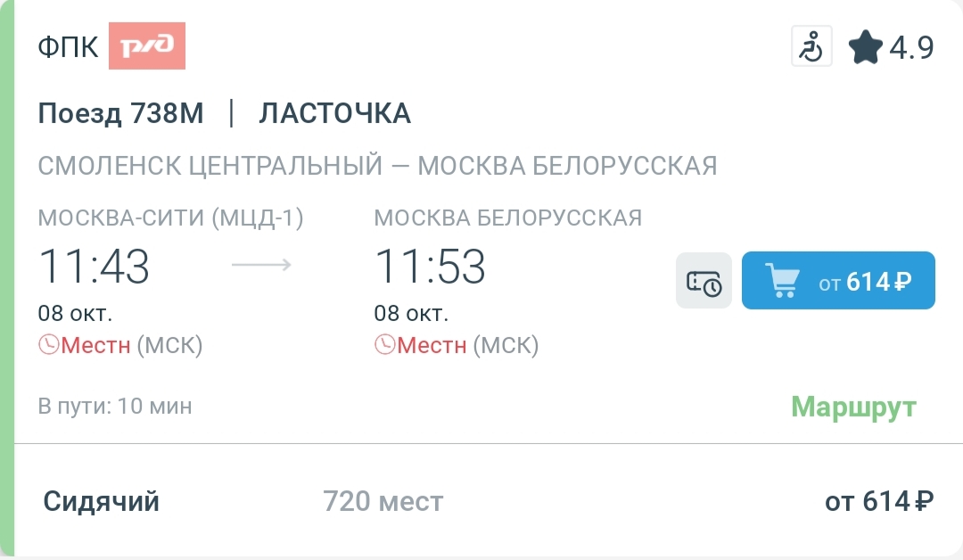Image resolution: width=963 pixels, height=560 pixels.
Task: Open the Маршрут route link
Action: (853, 408)
